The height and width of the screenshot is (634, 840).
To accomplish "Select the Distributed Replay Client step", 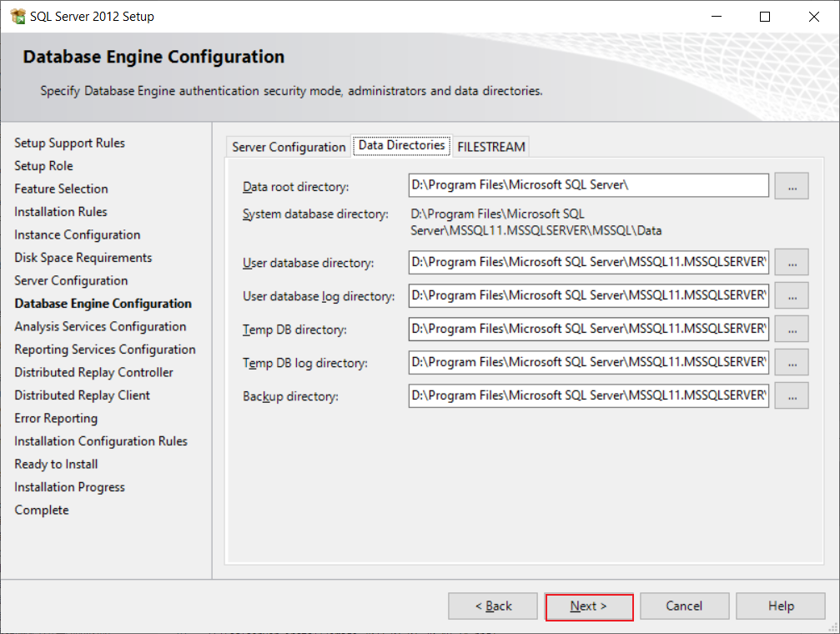I will click(82, 395).
